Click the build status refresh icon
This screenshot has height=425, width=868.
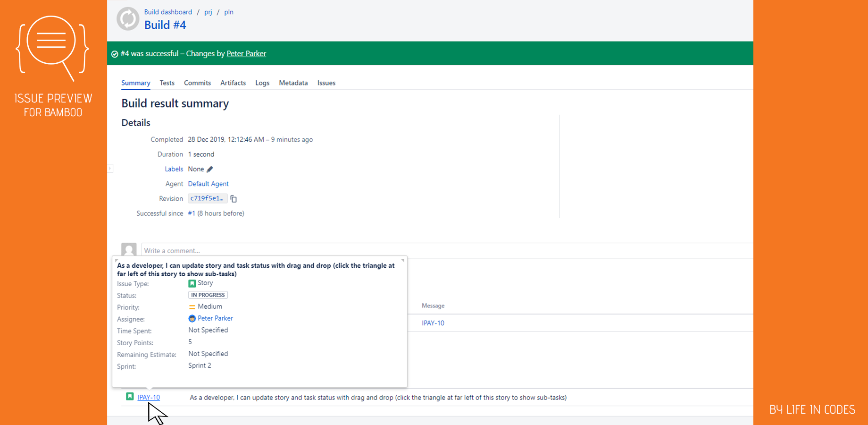click(x=128, y=19)
